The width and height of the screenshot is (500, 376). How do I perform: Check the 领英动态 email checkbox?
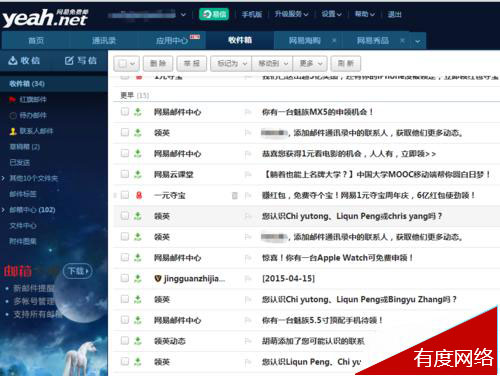tap(125, 340)
